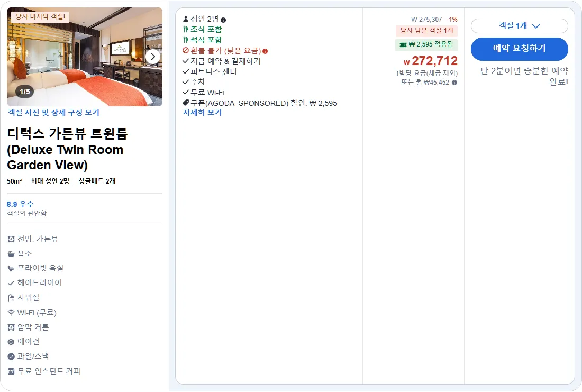Click the 8.9 우수 rating score
The width and height of the screenshot is (582, 392).
point(21,204)
